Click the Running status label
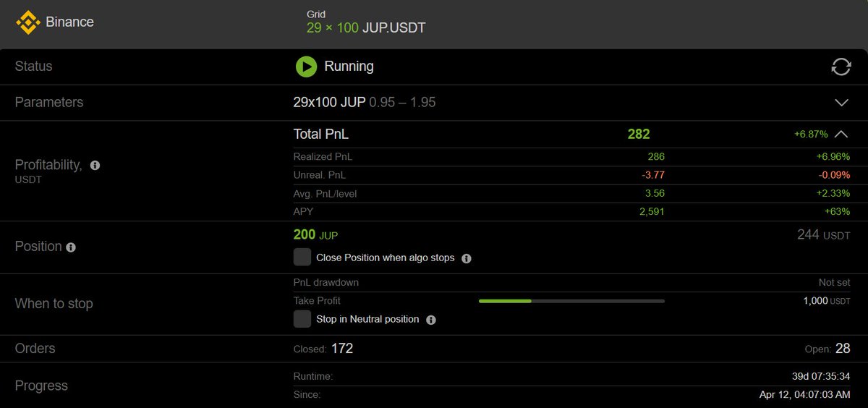The height and width of the screenshot is (408, 868). point(349,67)
